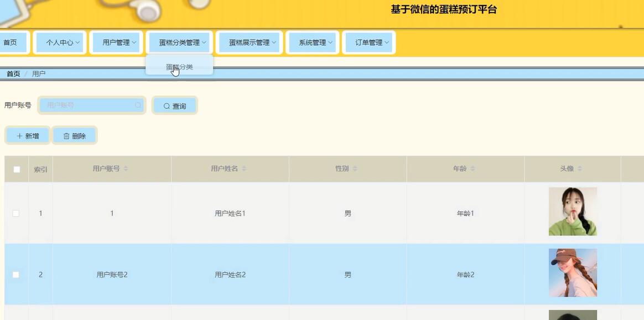Click 首页 in the breadcrumb
644x320 pixels.
pos(13,74)
